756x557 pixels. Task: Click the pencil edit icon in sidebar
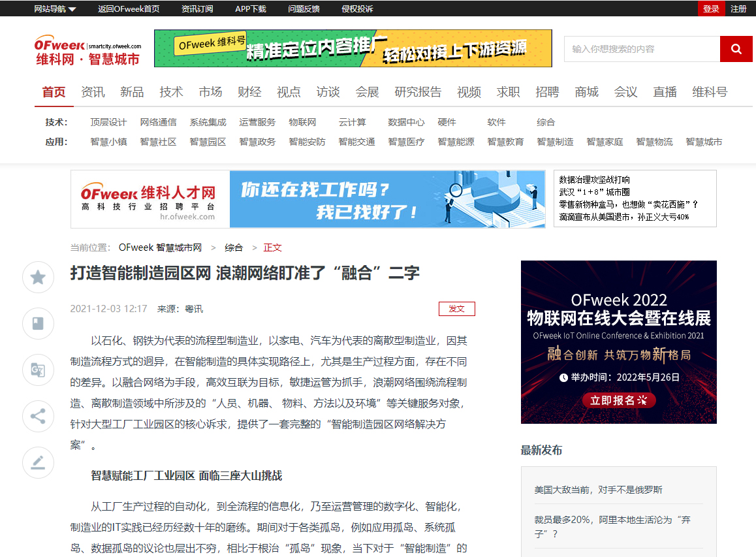[38, 463]
